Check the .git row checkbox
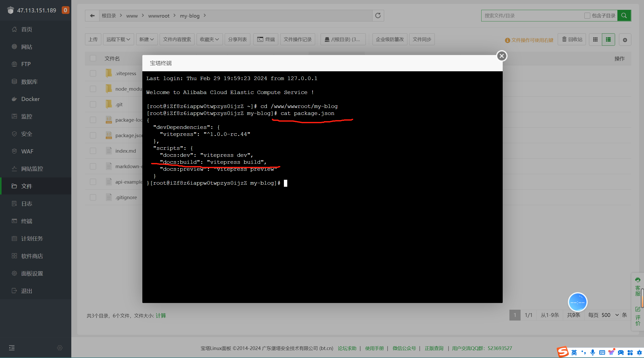The image size is (644, 358). (93, 104)
